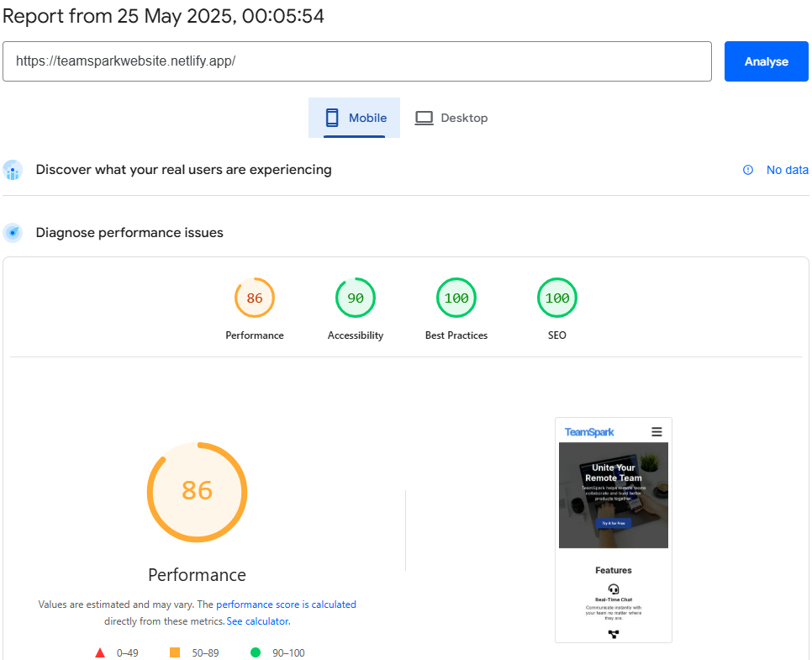Screen dimensions: 812x660
Task: Click the Diagnose performance issues icon
Action: coord(13,233)
